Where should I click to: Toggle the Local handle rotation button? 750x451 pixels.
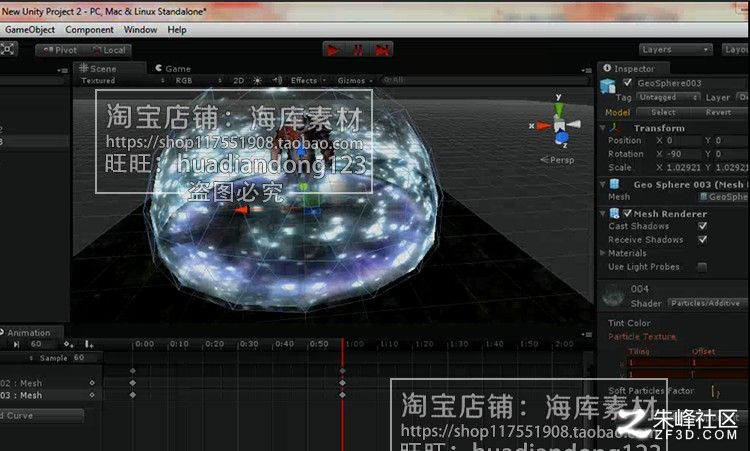click(109, 50)
